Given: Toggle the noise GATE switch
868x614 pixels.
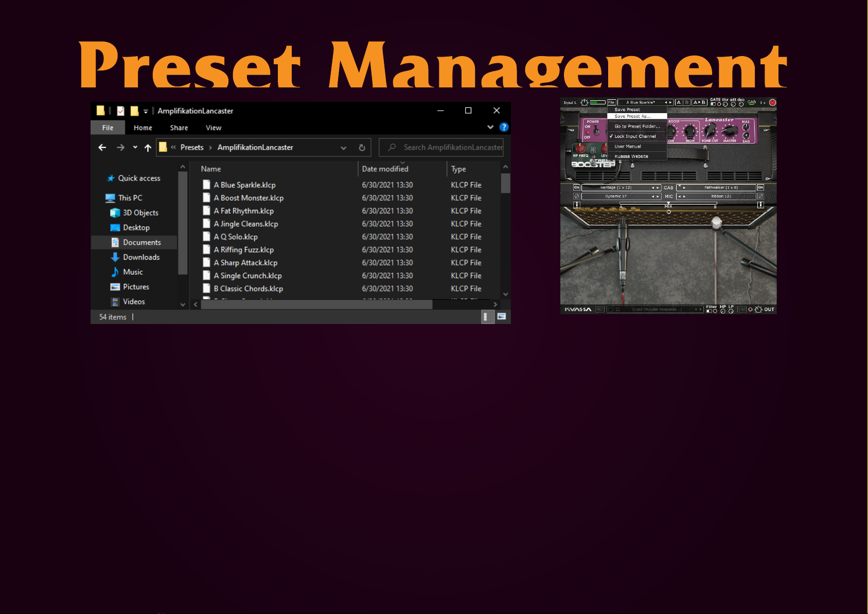Looking at the screenshot, I should (713, 104).
